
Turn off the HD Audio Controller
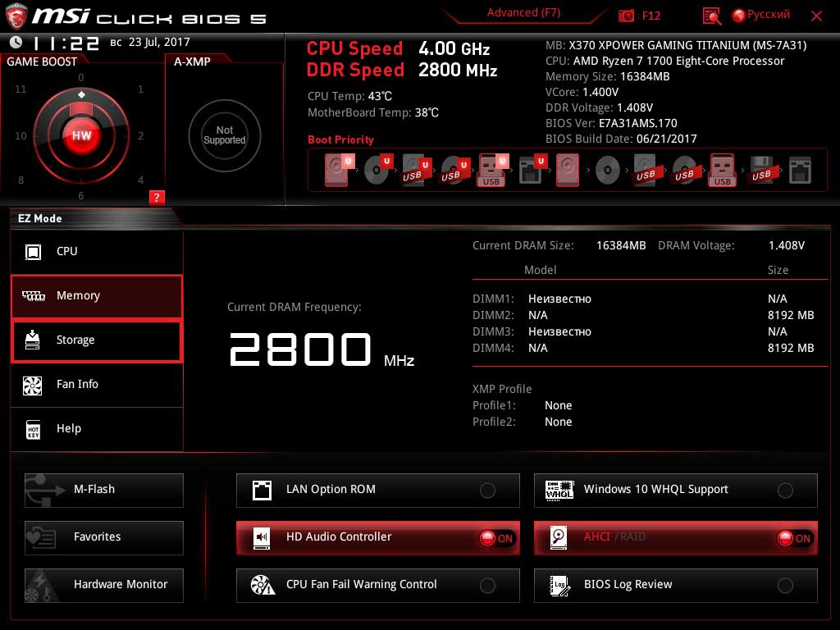(x=496, y=538)
